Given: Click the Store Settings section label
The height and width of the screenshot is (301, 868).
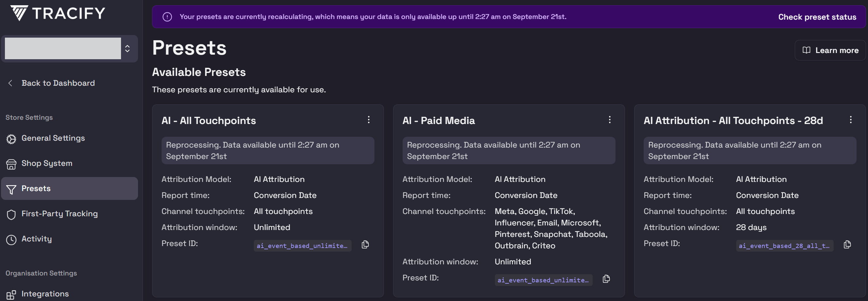Looking at the screenshot, I should tap(29, 118).
